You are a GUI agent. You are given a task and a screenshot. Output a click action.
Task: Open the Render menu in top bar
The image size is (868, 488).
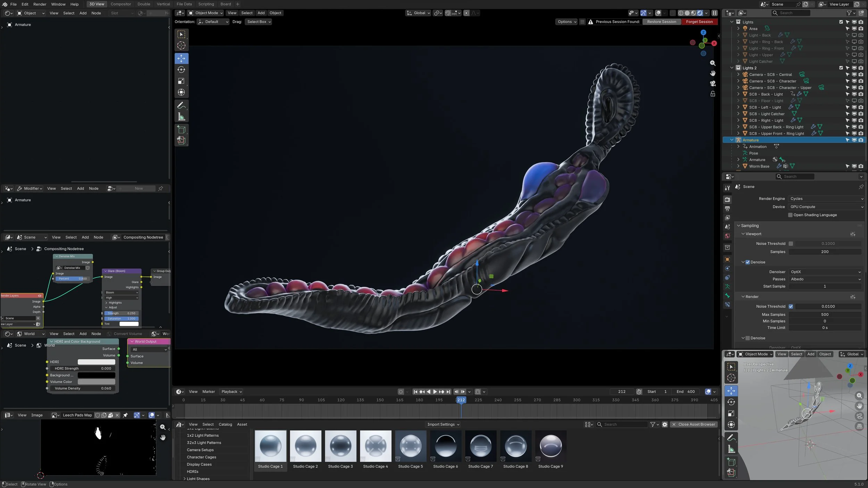pyautogui.click(x=40, y=4)
